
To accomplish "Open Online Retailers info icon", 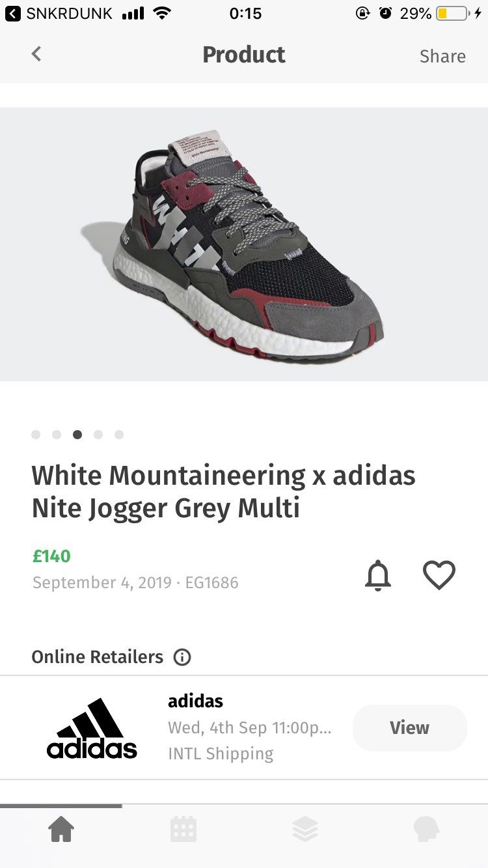I will click(182, 657).
